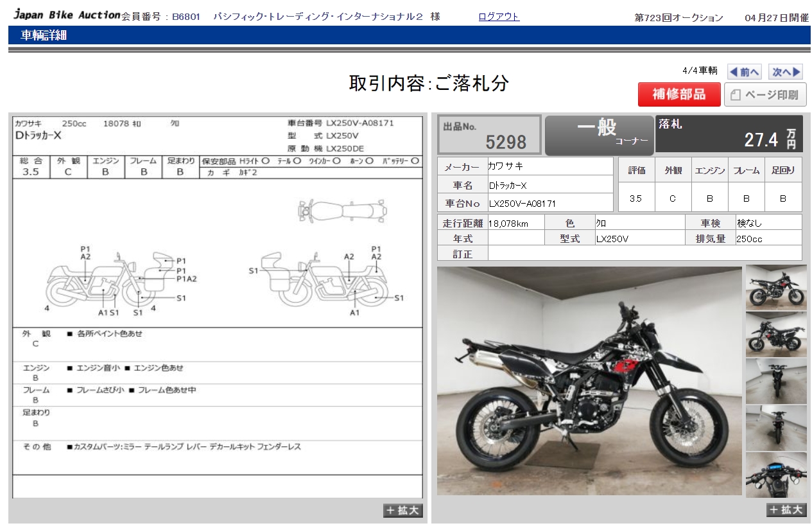
Task: Click the 評価 column header
Action: 636,170
